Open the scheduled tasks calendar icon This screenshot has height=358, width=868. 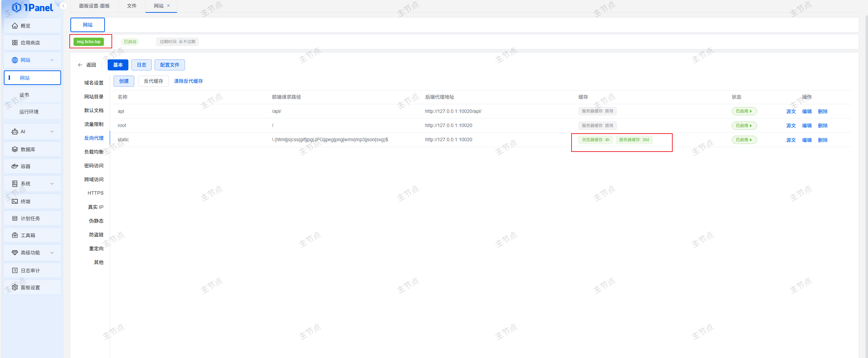[x=15, y=219]
